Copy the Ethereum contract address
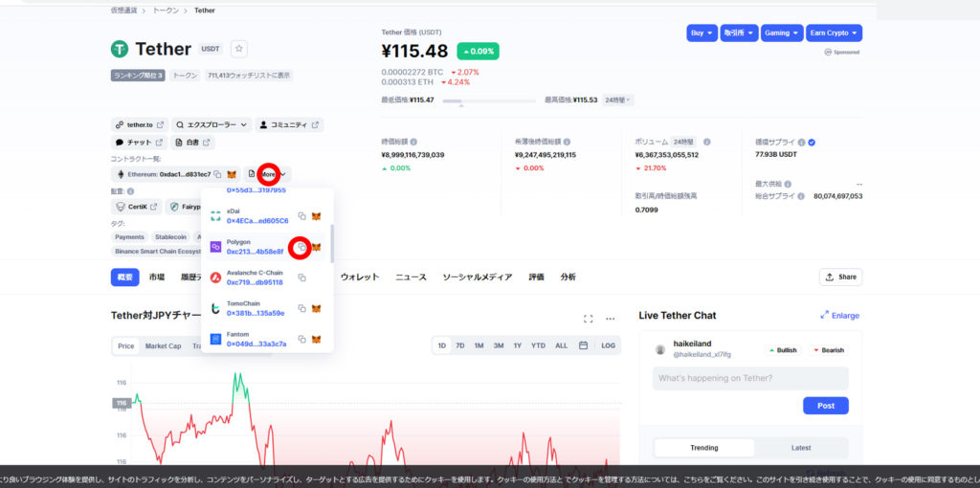The width and height of the screenshot is (980, 488). [x=217, y=174]
